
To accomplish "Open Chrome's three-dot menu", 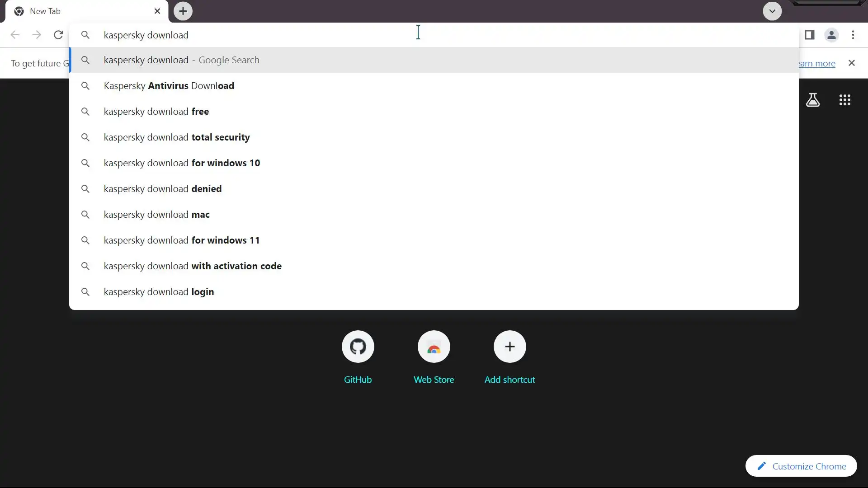I will tap(853, 35).
